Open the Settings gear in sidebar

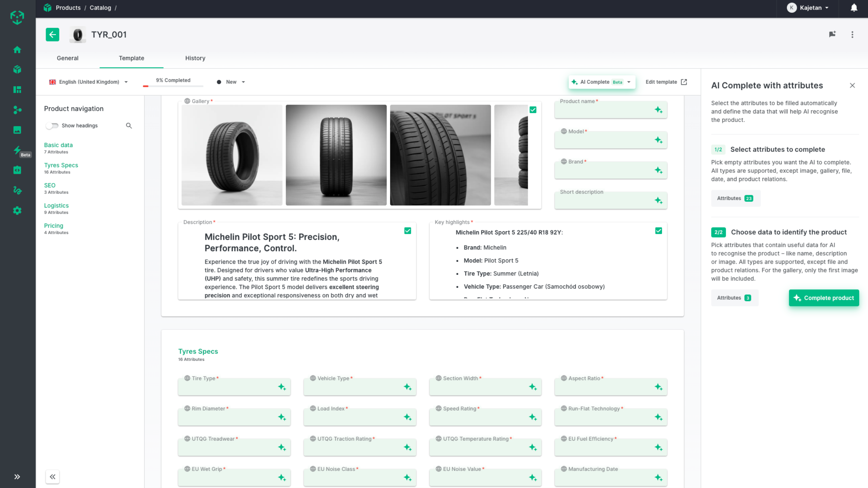click(17, 211)
